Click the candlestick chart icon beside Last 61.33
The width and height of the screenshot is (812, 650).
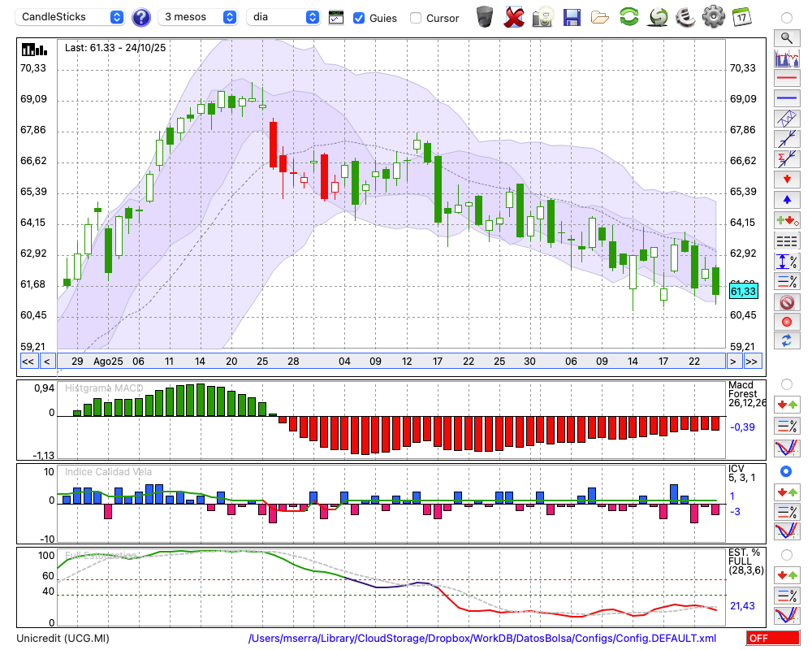34,50
